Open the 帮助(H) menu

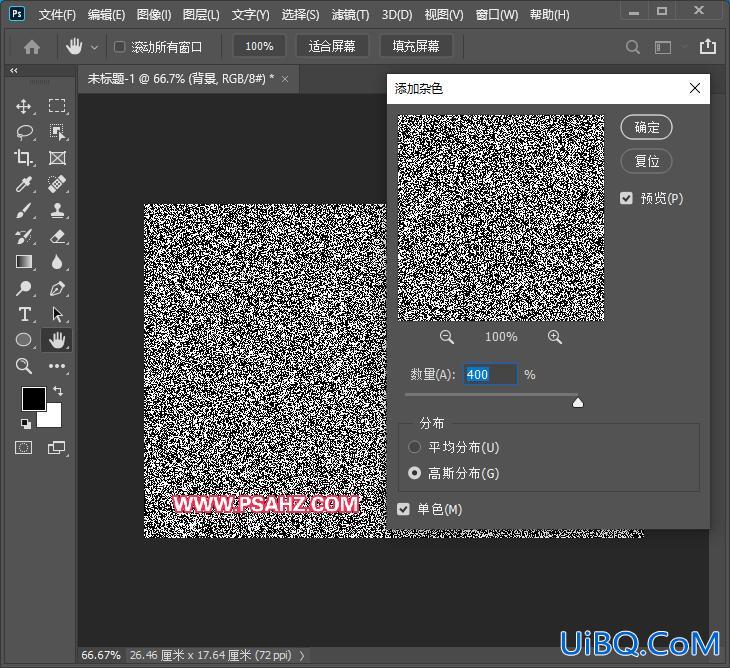[x=549, y=15]
